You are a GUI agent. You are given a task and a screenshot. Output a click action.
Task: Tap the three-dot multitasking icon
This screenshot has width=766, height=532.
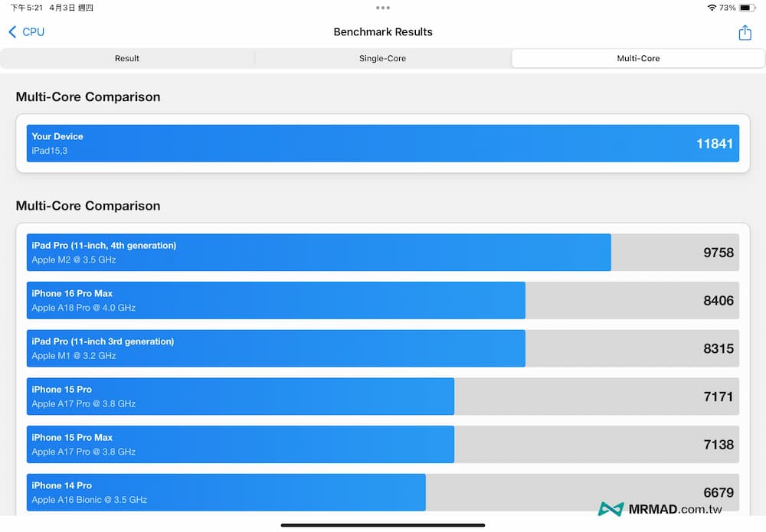(x=383, y=8)
